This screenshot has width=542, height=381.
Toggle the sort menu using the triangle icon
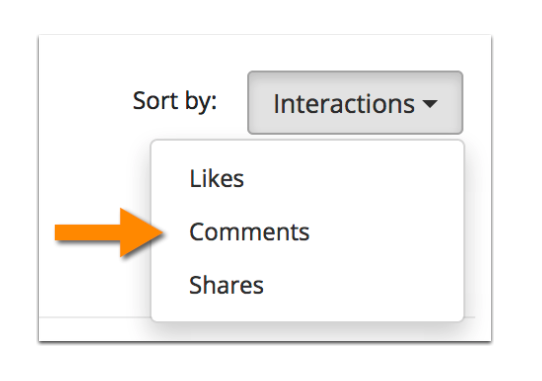click(x=430, y=103)
